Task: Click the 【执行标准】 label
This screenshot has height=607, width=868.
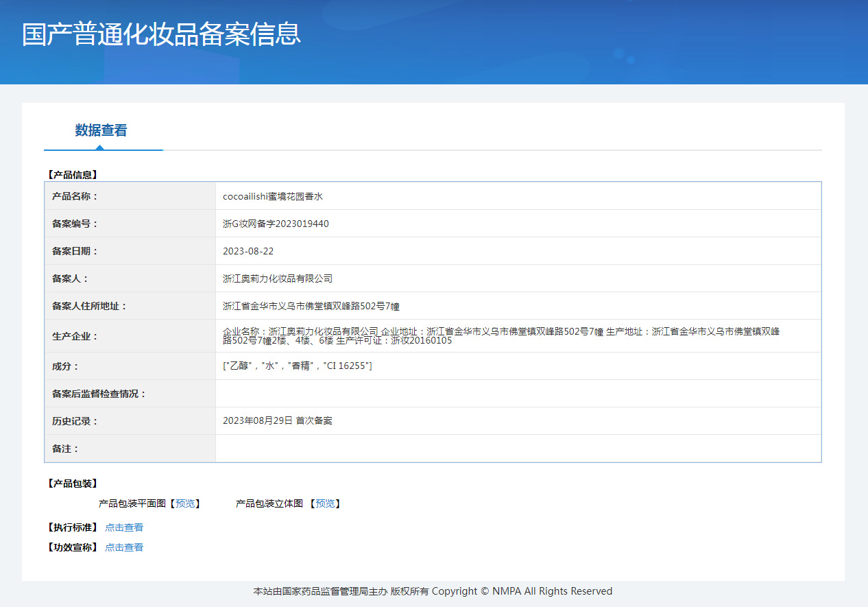Action: pyautogui.click(x=72, y=527)
